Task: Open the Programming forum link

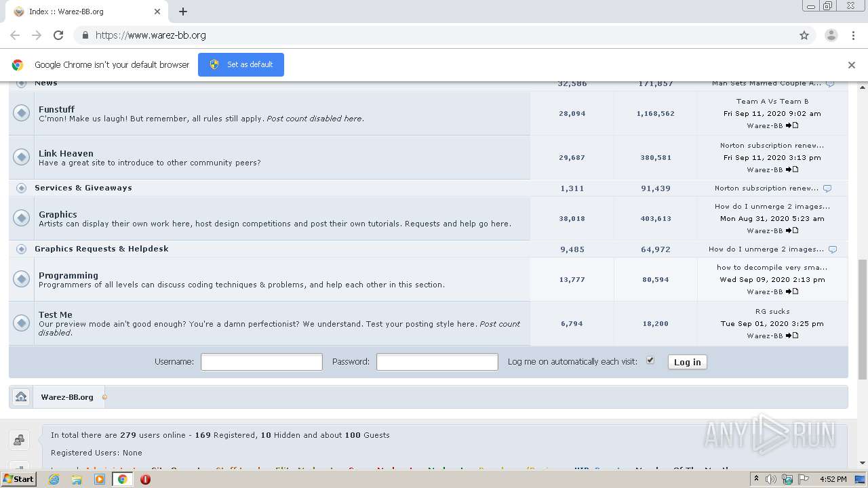Action: [x=68, y=275]
